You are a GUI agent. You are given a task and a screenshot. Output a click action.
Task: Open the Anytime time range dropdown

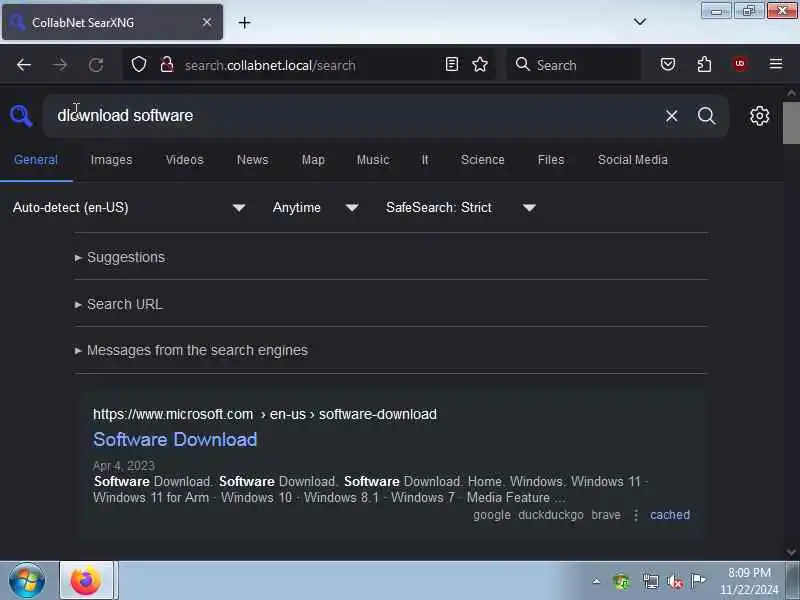point(315,208)
